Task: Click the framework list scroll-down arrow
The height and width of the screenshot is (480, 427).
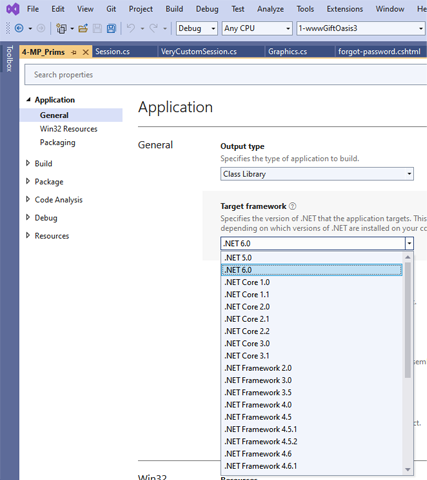Action: click(x=408, y=469)
